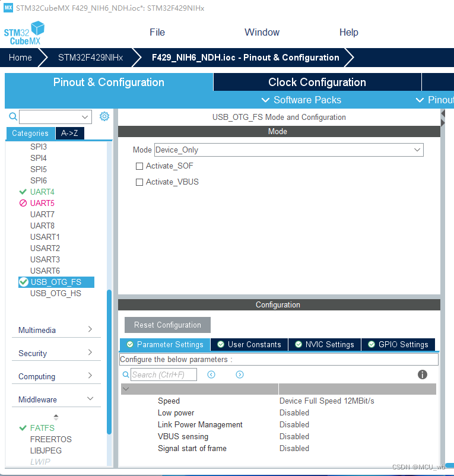Go to Home breadcrumb
454x476 pixels.
coord(20,58)
